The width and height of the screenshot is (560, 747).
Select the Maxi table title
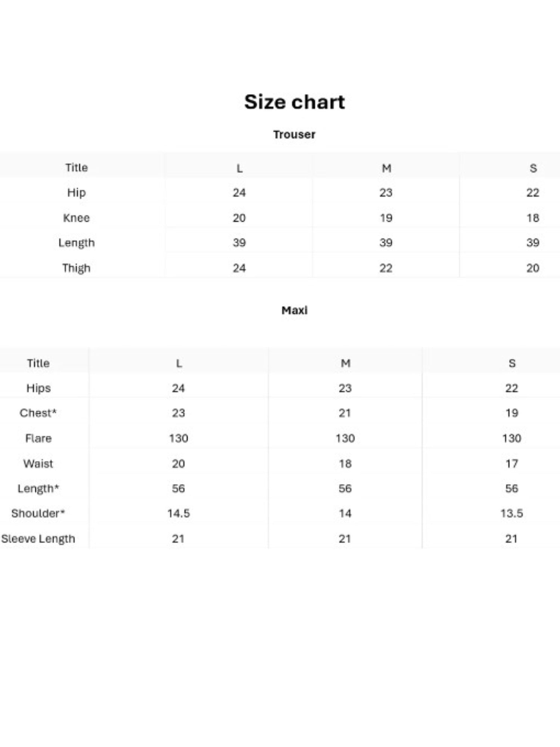pos(295,310)
